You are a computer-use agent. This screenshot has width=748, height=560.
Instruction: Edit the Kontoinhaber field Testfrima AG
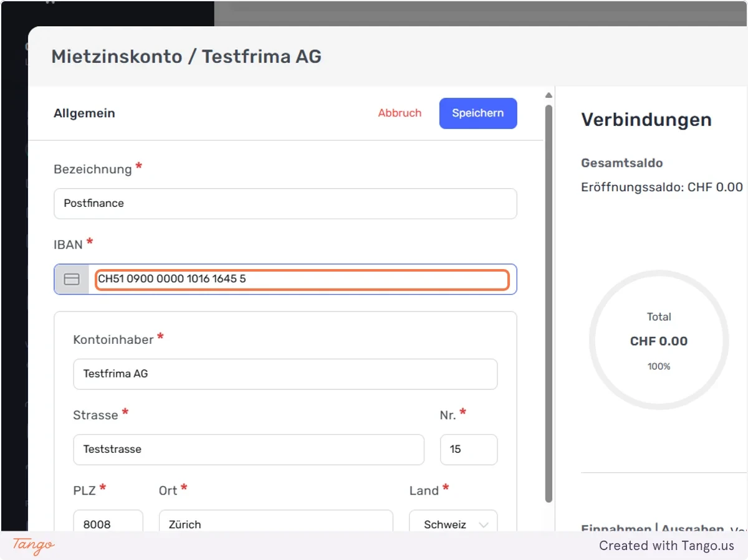(x=285, y=374)
